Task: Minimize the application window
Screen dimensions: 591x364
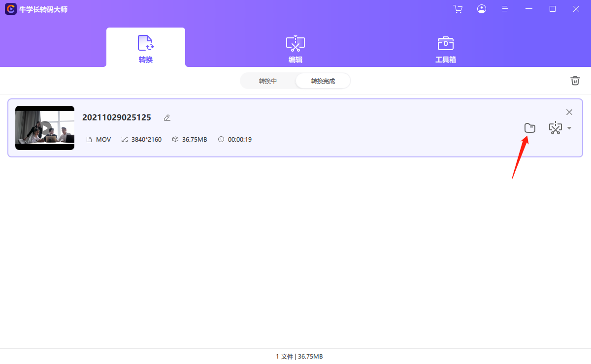Action: click(x=529, y=9)
